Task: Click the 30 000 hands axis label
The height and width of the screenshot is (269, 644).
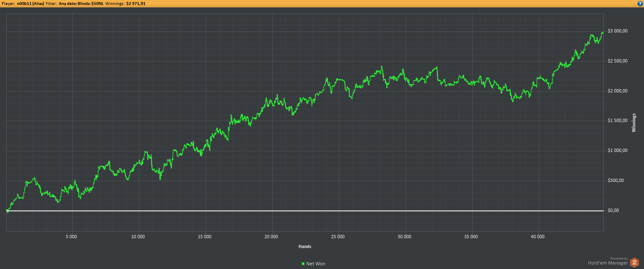Action: pos(404,237)
